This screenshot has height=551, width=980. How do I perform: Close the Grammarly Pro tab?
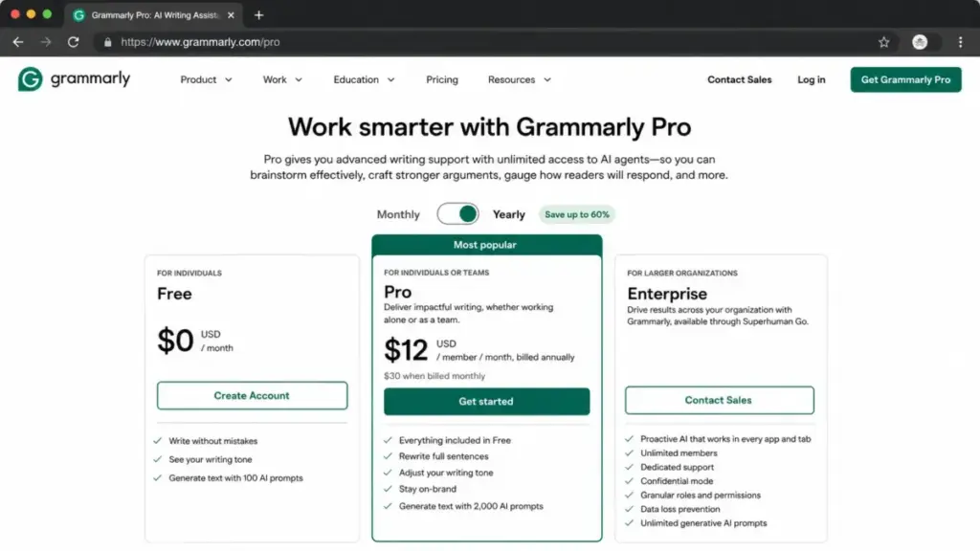(231, 15)
